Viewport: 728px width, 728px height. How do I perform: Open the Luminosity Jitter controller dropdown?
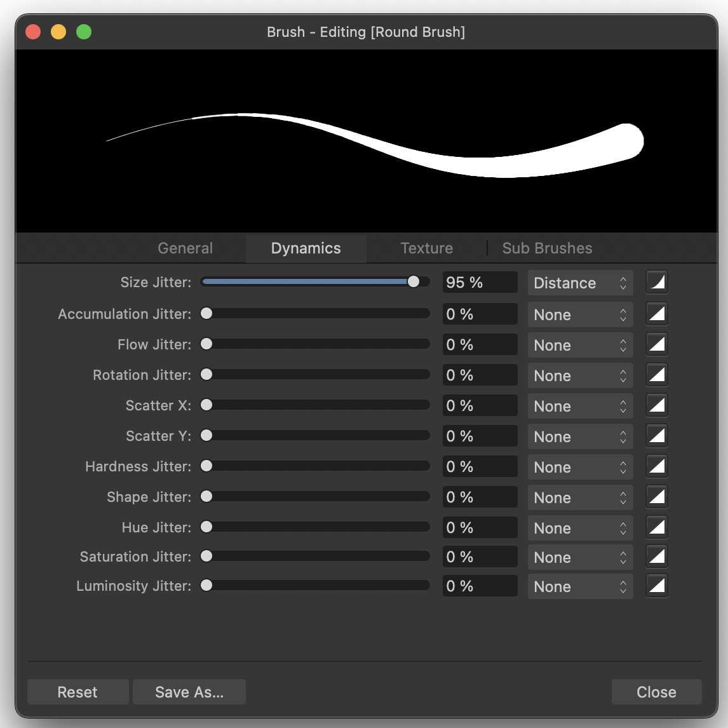point(581,586)
